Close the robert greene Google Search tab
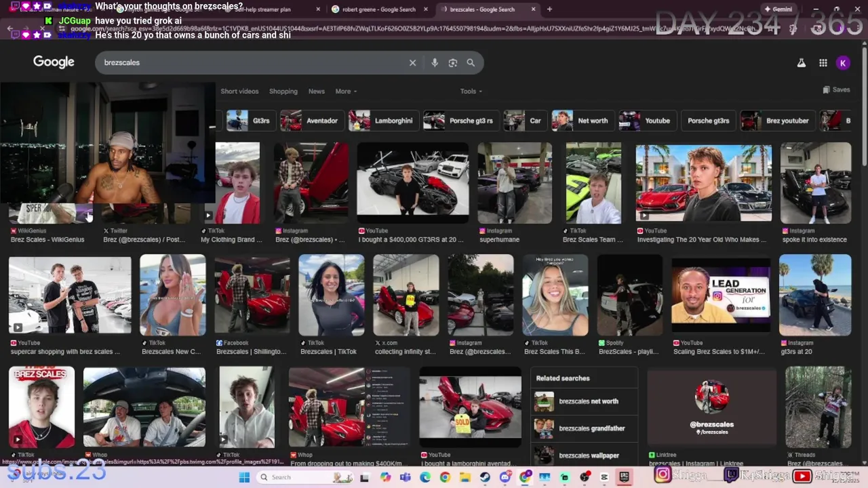The width and height of the screenshot is (868, 488). click(x=426, y=9)
